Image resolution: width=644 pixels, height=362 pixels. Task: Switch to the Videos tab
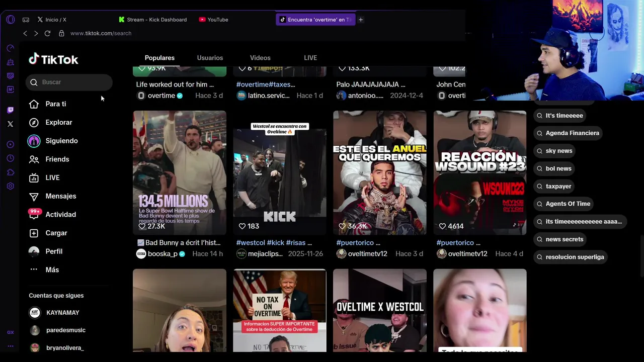point(260,58)
